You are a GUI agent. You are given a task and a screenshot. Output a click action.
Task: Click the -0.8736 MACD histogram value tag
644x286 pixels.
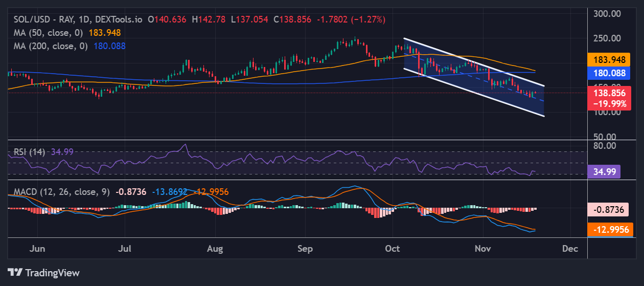[609, 209]
